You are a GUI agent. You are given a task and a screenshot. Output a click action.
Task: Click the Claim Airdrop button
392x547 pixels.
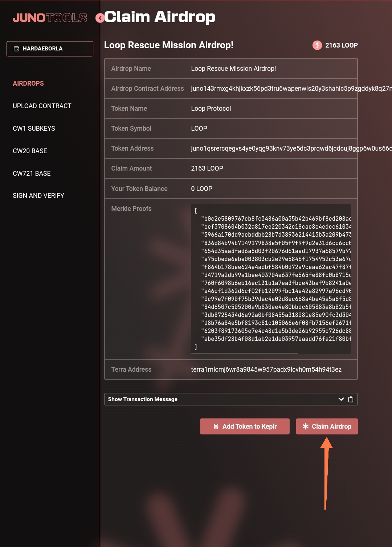point(327,426)
